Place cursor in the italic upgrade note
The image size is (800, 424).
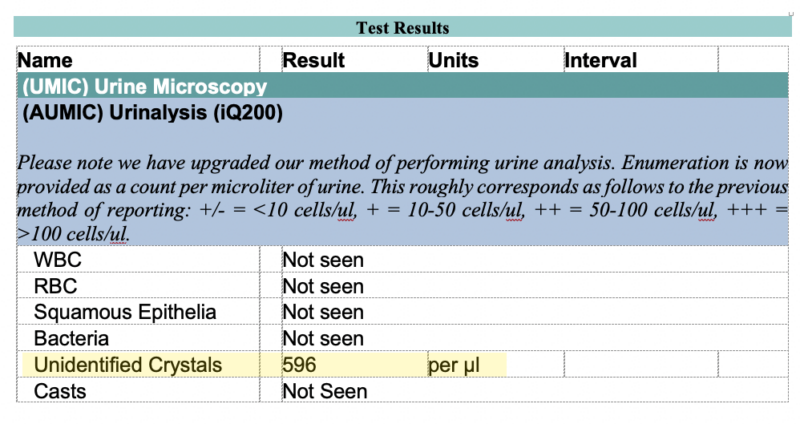pos(403,198)
